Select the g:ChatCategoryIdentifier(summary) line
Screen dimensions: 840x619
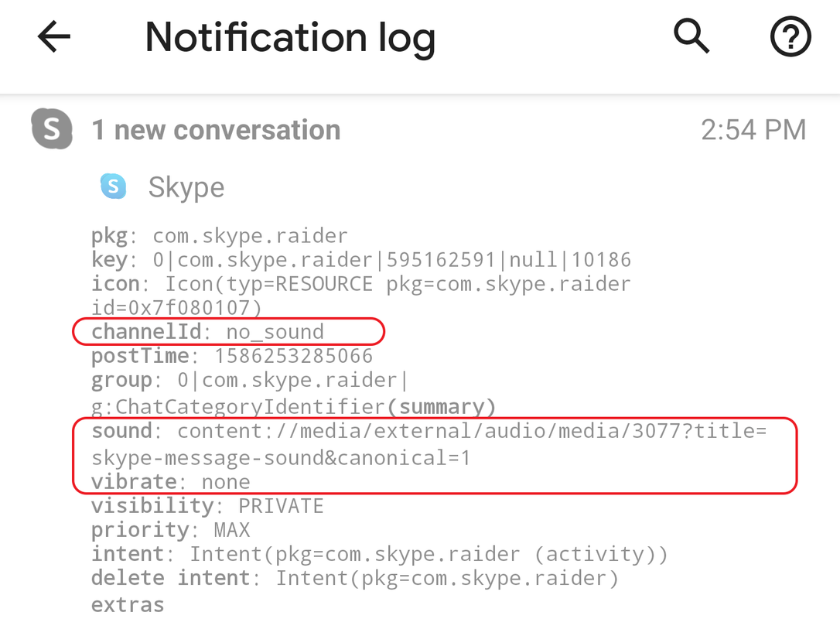coord(294,407)
